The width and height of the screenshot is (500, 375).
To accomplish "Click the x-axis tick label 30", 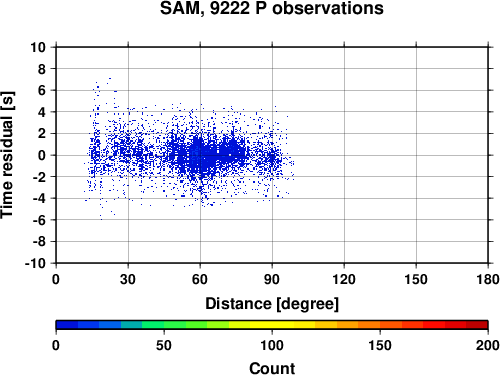I will click(128, 279).
